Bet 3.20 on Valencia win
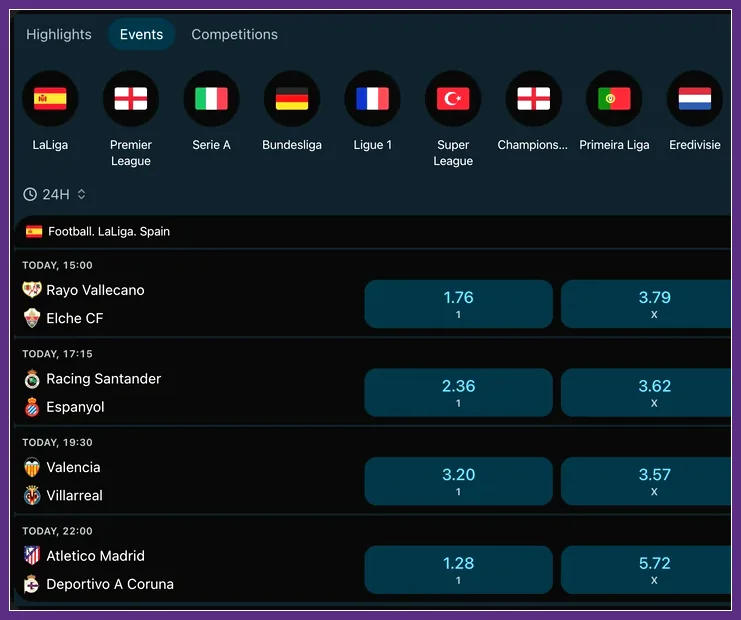 click(458, 481)
